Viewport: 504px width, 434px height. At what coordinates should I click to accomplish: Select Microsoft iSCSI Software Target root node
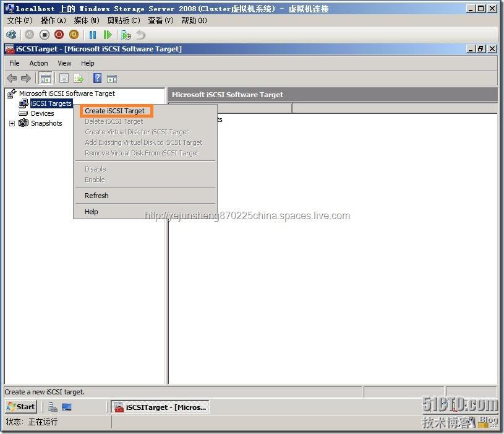point(67,93)
